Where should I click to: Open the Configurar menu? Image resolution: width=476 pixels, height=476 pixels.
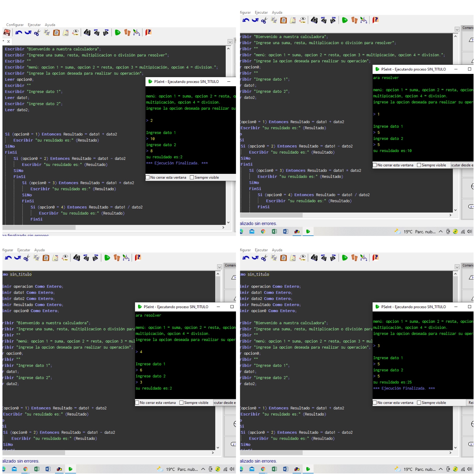pos(15,25)
